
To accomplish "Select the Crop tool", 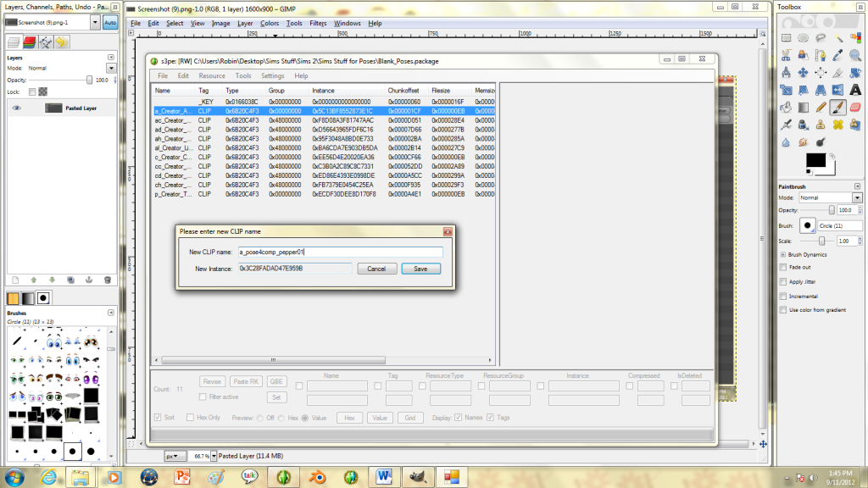I will tap(838, 73).
